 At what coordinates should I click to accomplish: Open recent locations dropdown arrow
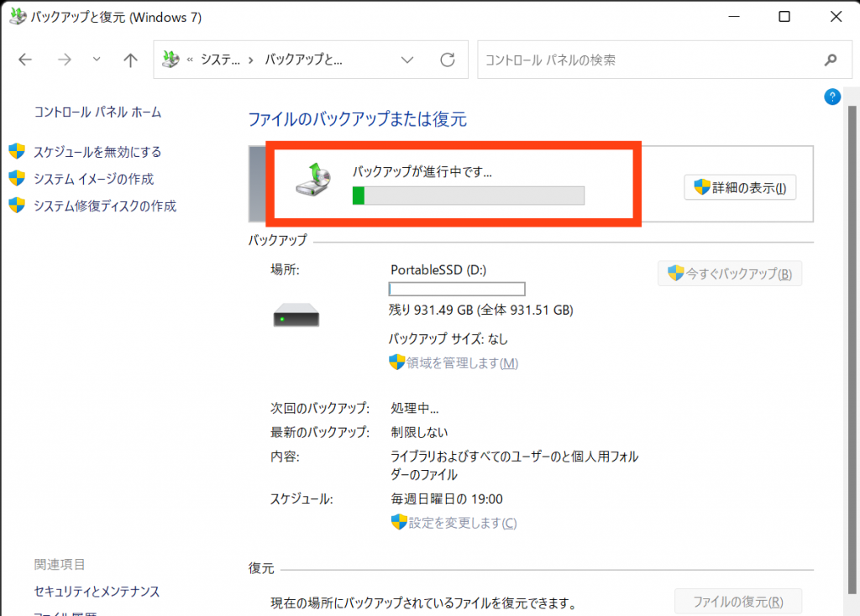click(x=97, y=60)
